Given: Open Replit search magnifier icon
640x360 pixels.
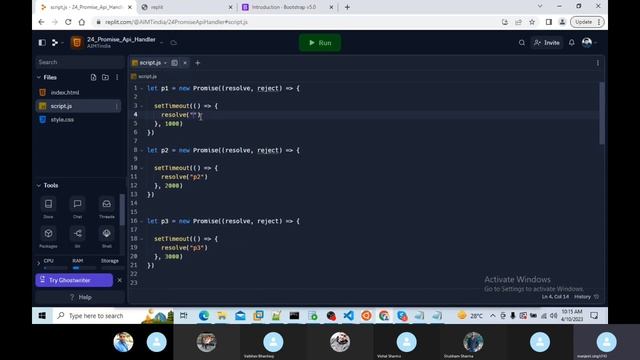Looking at the screenshot, I should 522,42.
